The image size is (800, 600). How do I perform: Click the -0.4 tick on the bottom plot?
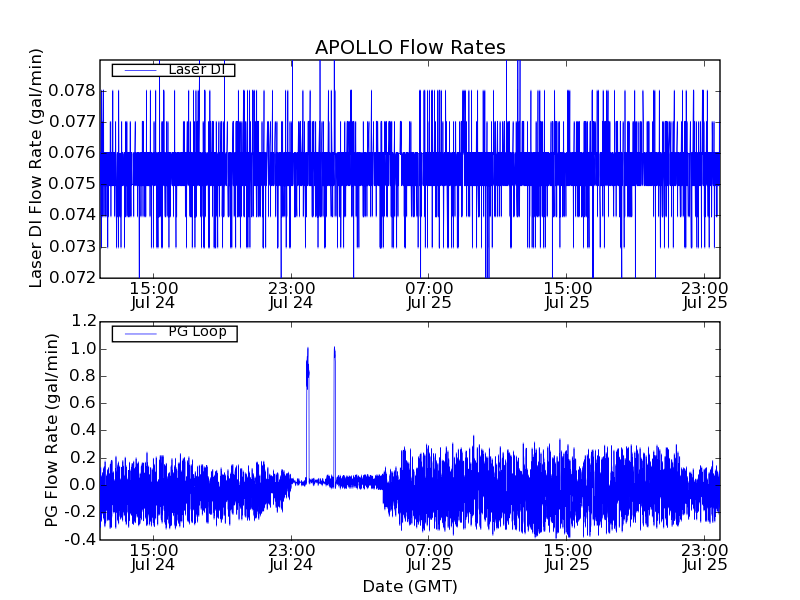80,539
